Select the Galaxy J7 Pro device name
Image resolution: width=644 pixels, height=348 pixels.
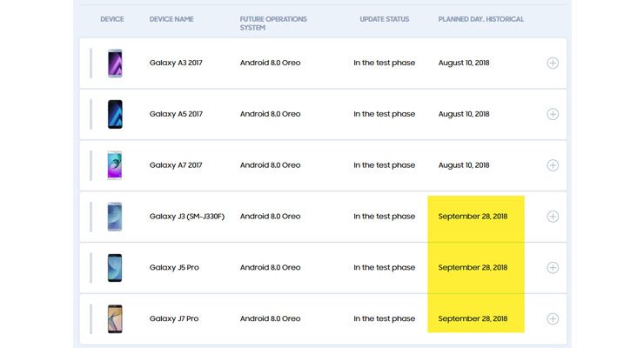pos(174,319)
